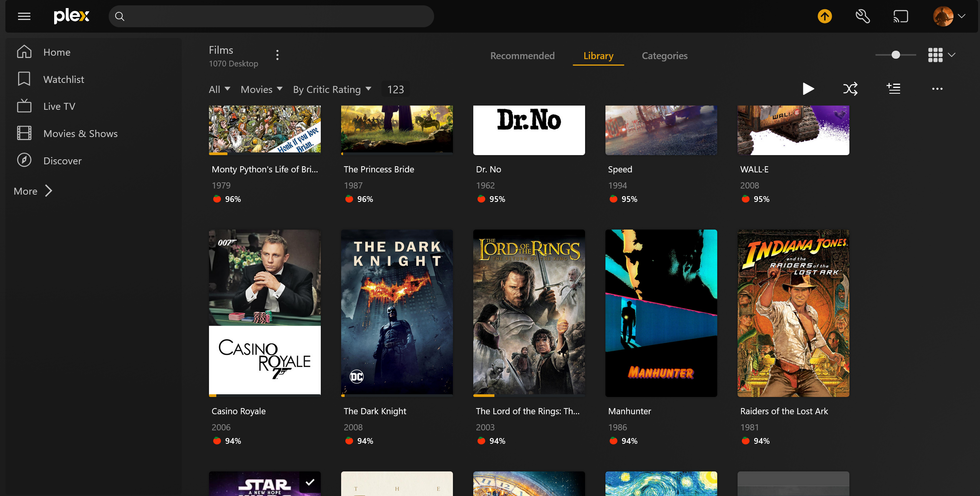
Task: Play all films with the play button
Action: 808,89
